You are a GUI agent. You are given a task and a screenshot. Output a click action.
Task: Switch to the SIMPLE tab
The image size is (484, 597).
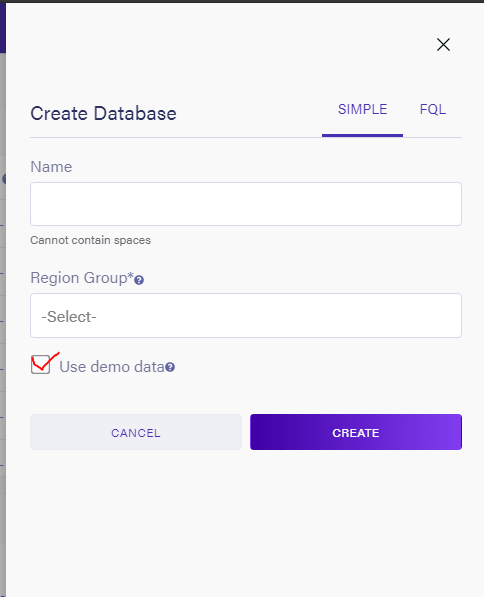(x=363, y=110)
